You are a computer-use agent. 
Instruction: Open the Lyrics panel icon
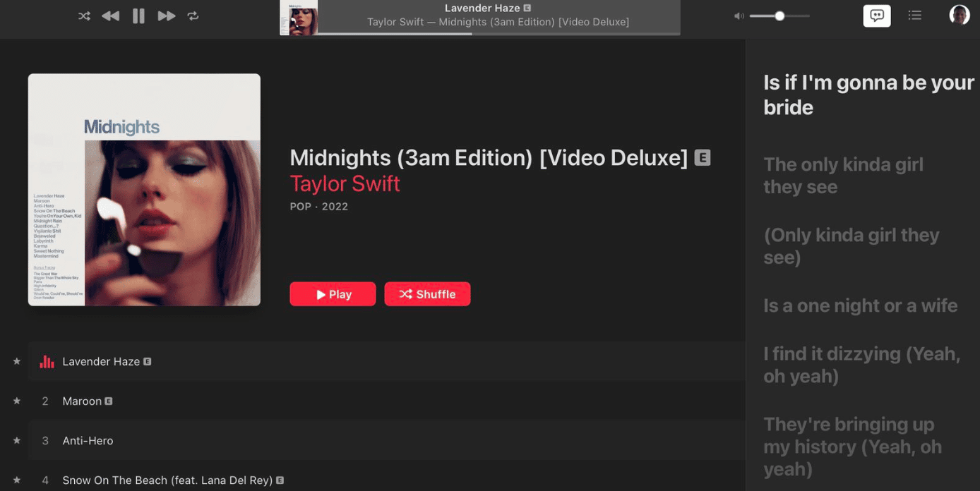click(x=877, y=15)
